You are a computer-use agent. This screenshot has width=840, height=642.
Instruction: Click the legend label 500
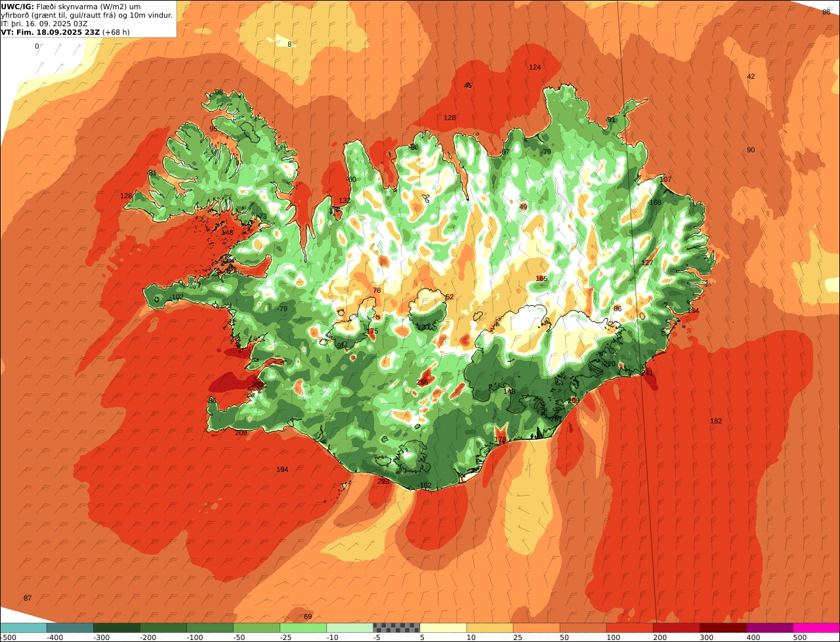tap(799, 637)
